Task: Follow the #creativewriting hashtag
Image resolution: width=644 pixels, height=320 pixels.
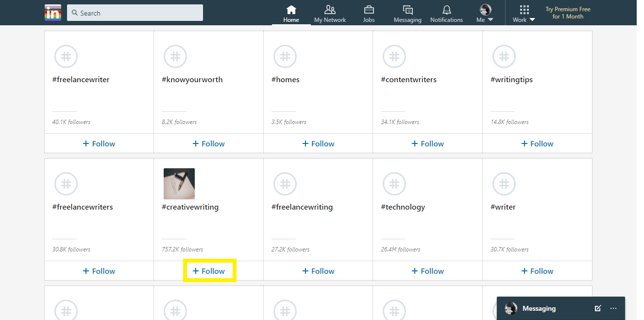Action: coord(208,271)
